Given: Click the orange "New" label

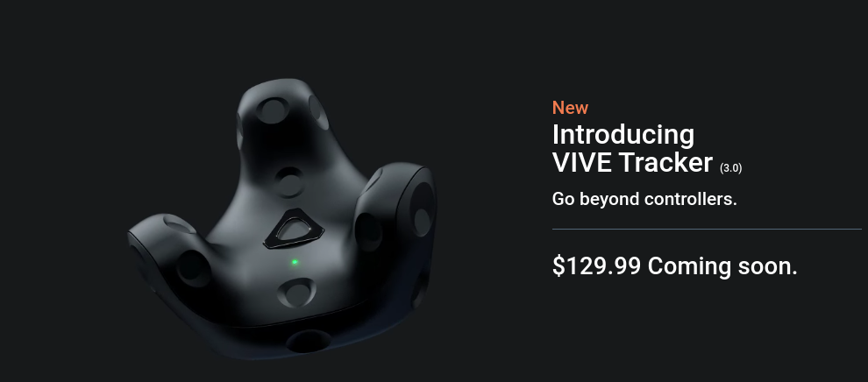Looking at the screenshot, I should [570, 107].
